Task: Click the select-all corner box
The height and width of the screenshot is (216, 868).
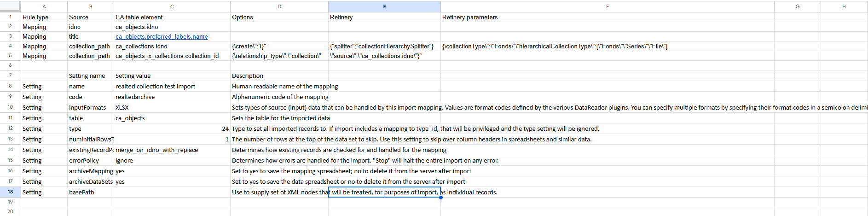Action: (x=10, y=6)
